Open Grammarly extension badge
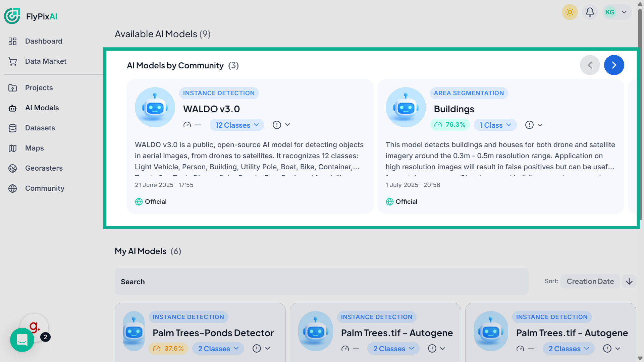644x362 pixels. coord(34,326)
